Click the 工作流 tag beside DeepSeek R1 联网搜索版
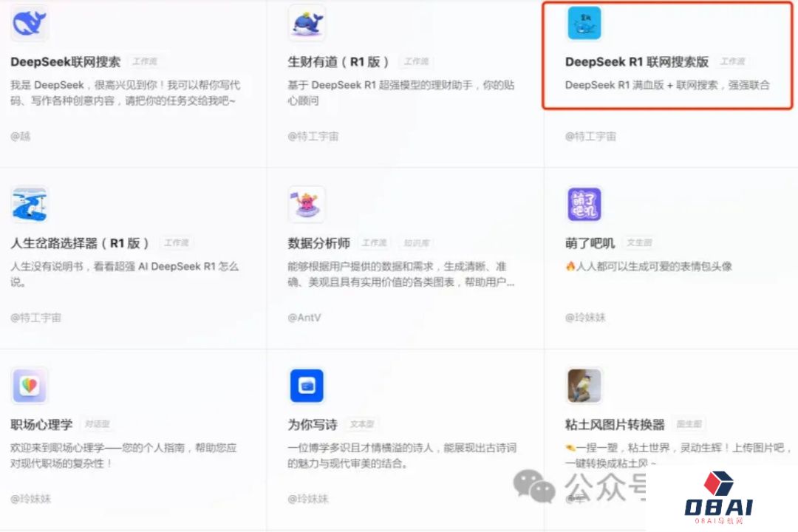The image size is (798, 532). [x=733, y=61]
